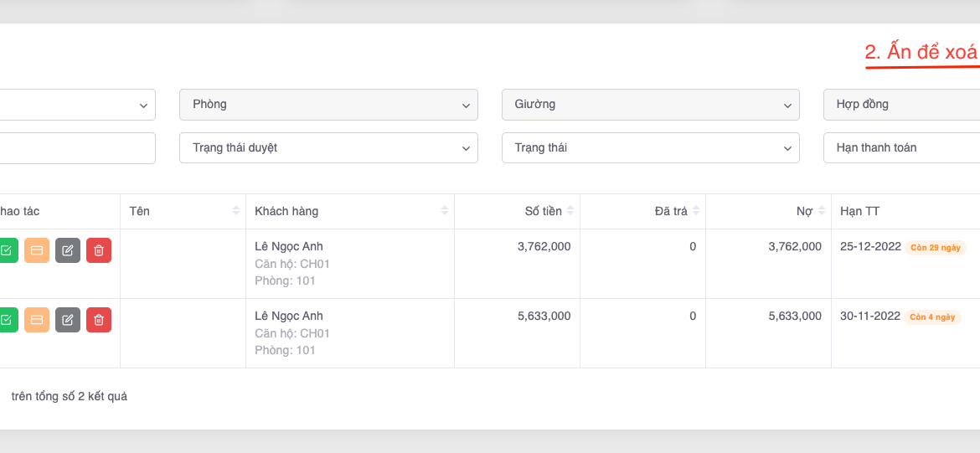
Task: Open the Hợp đồng filter
Action: point(901,105)
